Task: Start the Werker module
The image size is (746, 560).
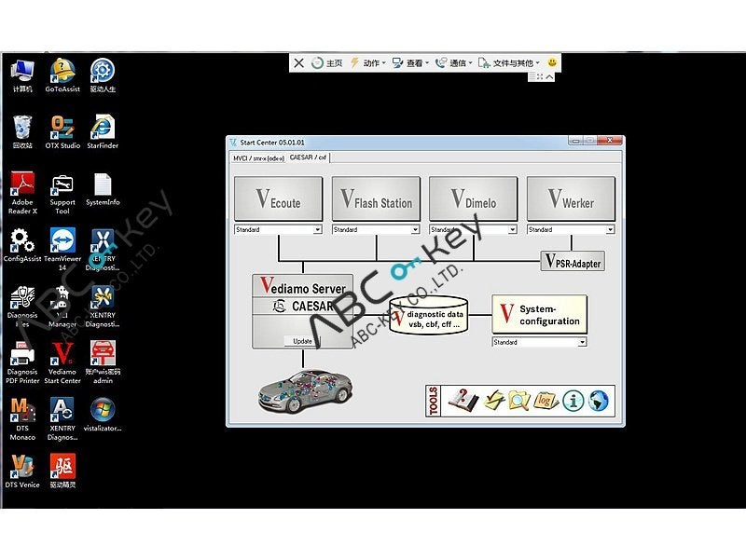Action: click(571, 198)
